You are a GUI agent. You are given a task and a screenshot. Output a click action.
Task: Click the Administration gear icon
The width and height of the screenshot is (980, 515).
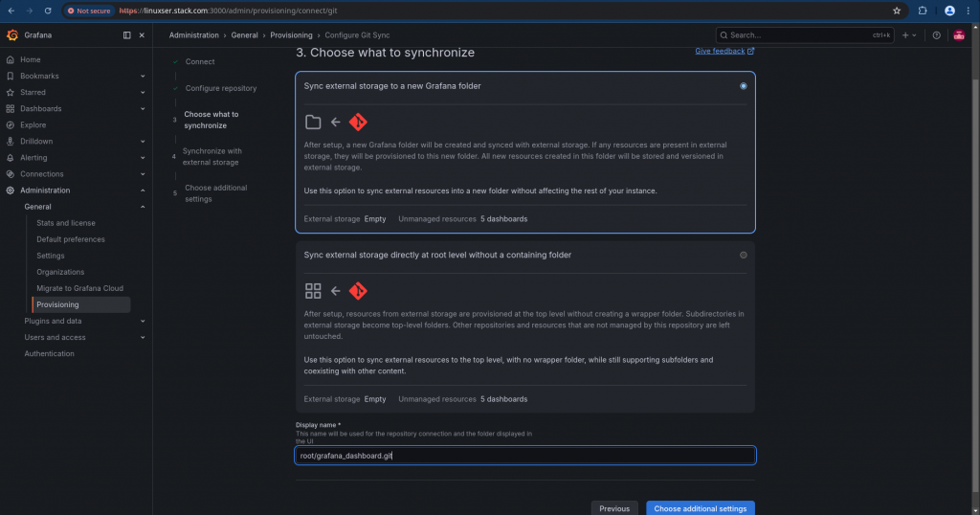tap(10, 190)
